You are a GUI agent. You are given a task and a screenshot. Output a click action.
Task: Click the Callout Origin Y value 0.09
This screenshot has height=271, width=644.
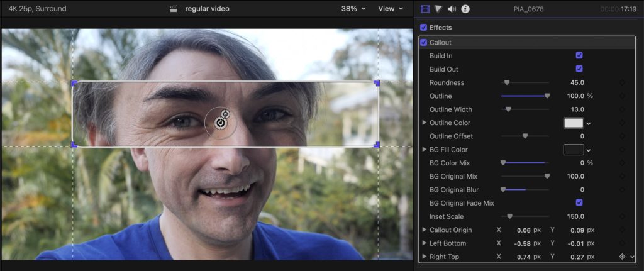click(577, 230)
